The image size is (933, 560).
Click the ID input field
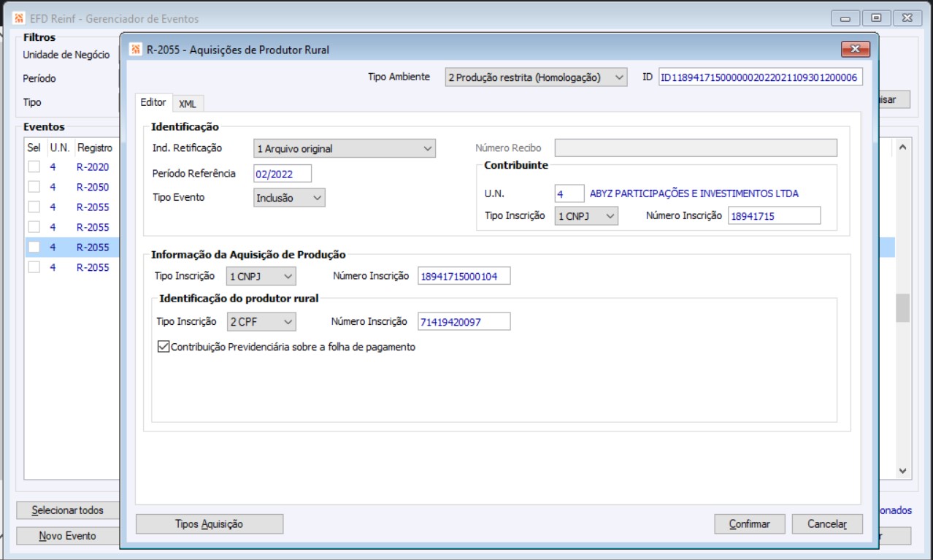tap(761, 77)
